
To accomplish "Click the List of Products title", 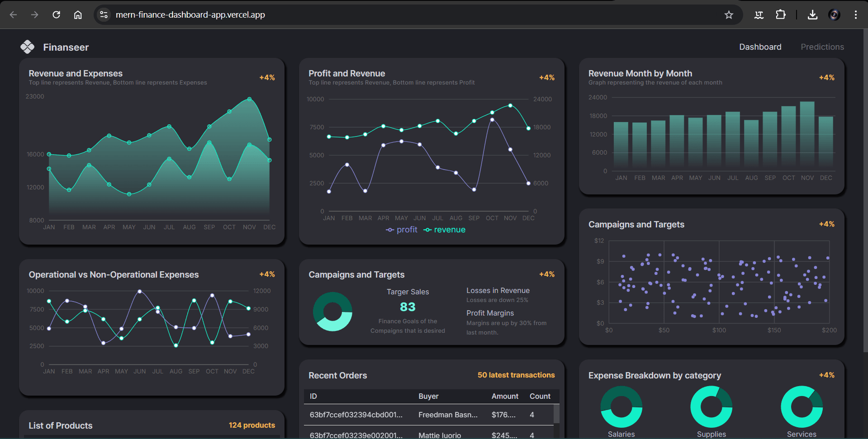I will pyautogui.click(x=61, y=425).
